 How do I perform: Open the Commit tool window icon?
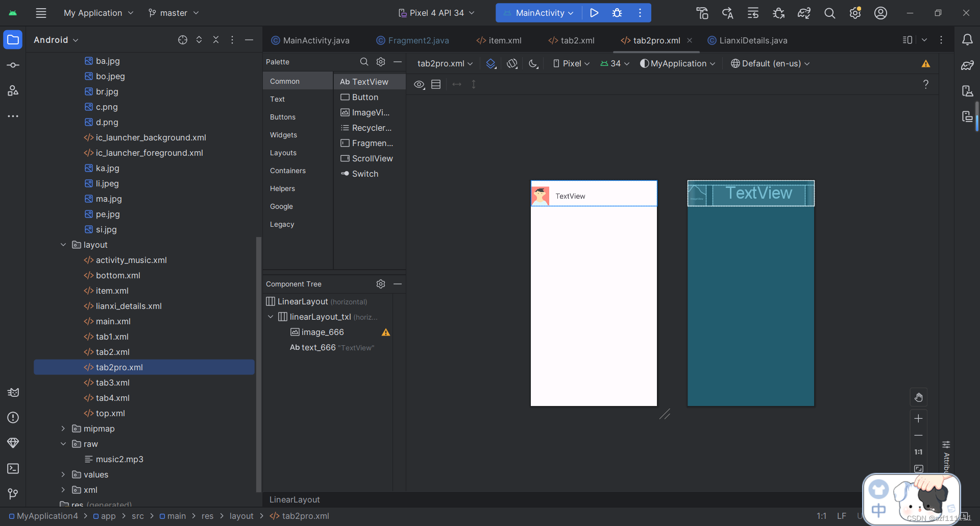[13, 64]
